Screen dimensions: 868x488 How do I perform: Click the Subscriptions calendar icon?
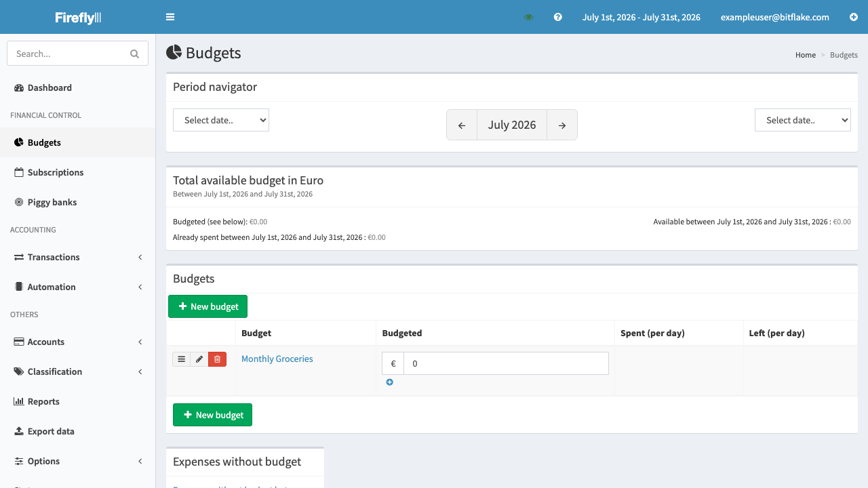tap(19, 172)
